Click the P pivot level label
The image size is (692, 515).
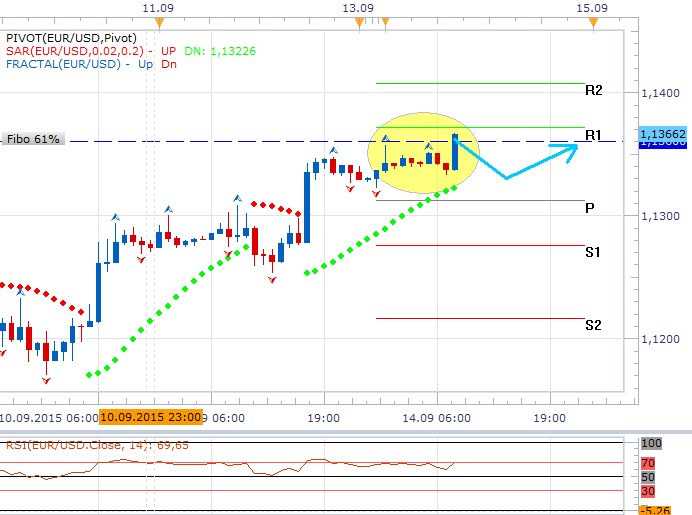590,208
